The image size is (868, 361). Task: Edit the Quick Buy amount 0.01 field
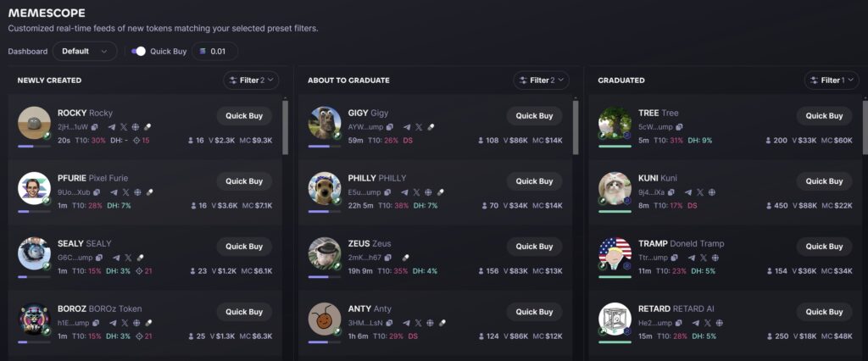pyautogui.click(x=214, y=51)
